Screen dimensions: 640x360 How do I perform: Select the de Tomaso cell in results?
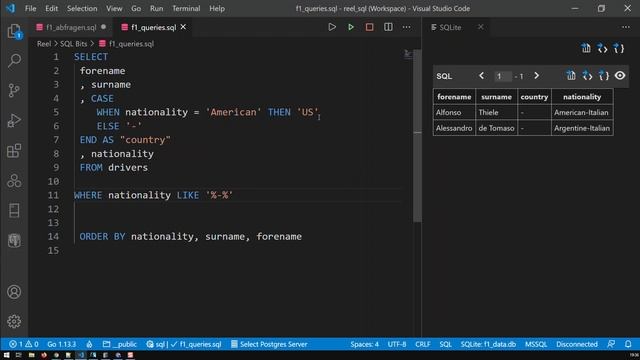pos(496,128)
